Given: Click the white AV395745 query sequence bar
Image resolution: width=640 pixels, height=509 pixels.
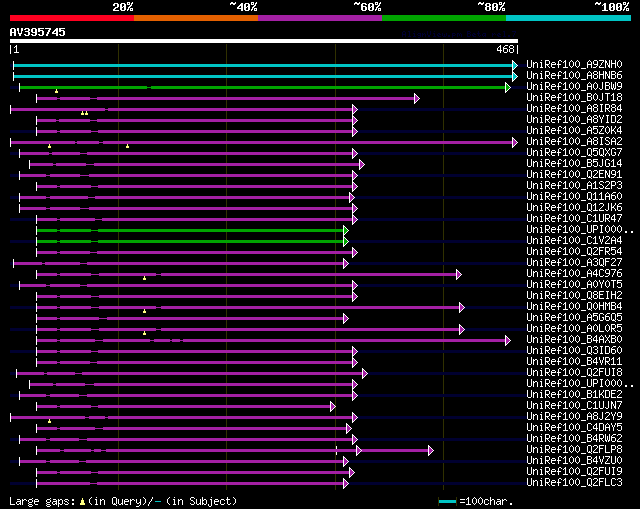Looking at the screenshot, I should coord(264,41).
